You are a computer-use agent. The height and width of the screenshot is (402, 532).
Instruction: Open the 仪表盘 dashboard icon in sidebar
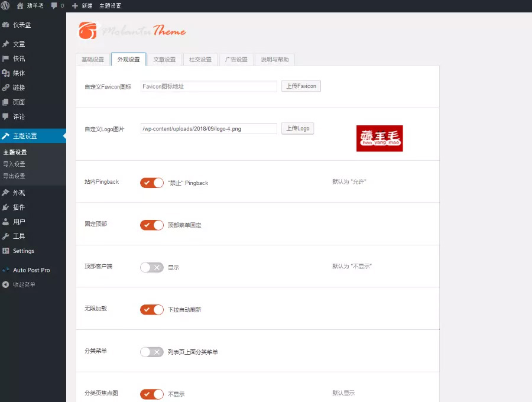pyautogui.click(x=6, y=25)
